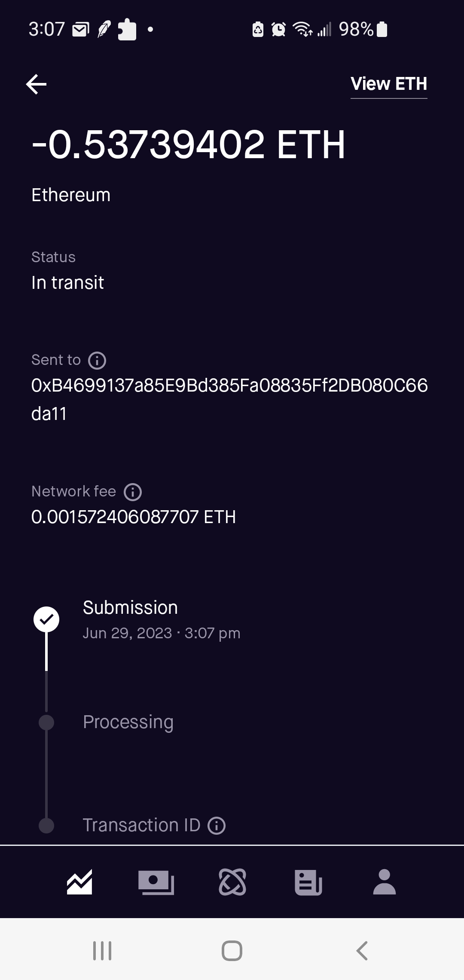Tap the Sent to info icon
This screenshot has height=980, width=464.
[97, 361]
